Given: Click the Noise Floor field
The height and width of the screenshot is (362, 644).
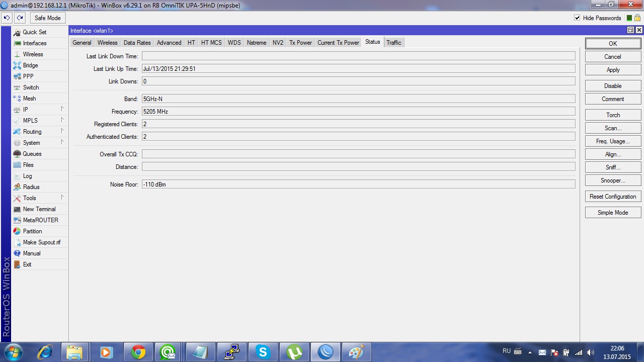Looking at the screenshot, I should click(x=358, y=185).
